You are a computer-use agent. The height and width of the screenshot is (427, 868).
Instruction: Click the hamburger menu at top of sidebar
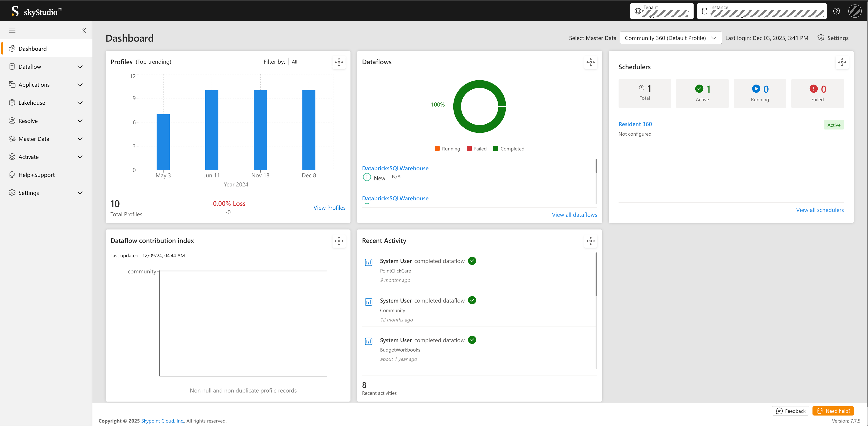click(12, 30)
